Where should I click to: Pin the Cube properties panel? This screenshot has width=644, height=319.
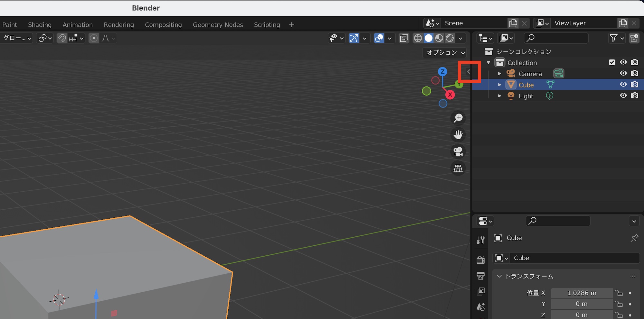tap(634, 238)
